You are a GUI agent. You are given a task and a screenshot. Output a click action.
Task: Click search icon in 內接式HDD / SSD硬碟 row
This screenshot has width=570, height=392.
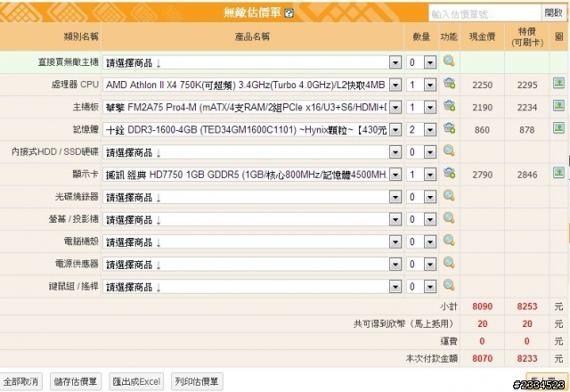tap(449, 151)
